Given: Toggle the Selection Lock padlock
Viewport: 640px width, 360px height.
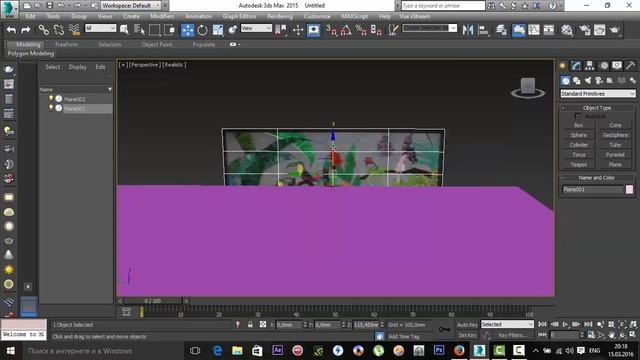Looking at the screenshot, I should click(250, 324).
